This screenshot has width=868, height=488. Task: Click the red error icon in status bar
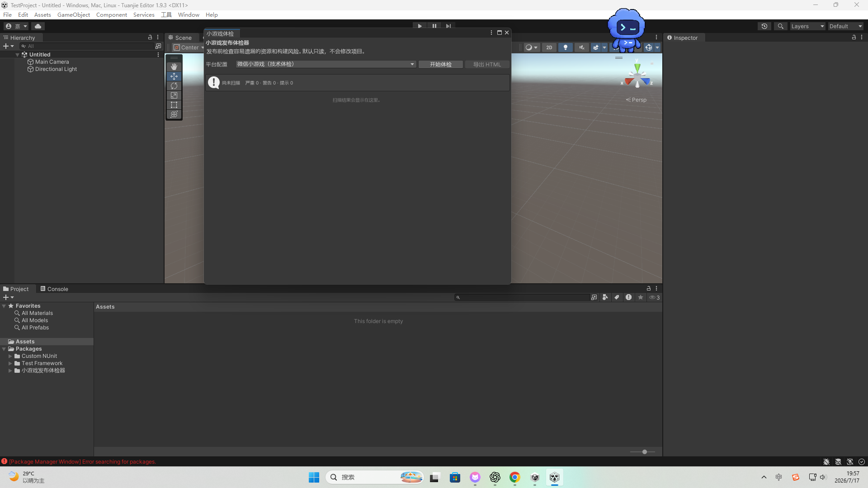click(x=4, y=461)
